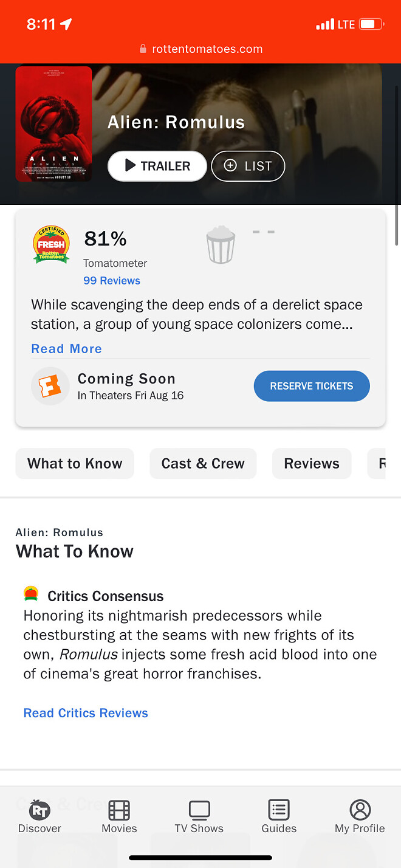
Task: Select the Reviews section chip
Action: point(312,464)
